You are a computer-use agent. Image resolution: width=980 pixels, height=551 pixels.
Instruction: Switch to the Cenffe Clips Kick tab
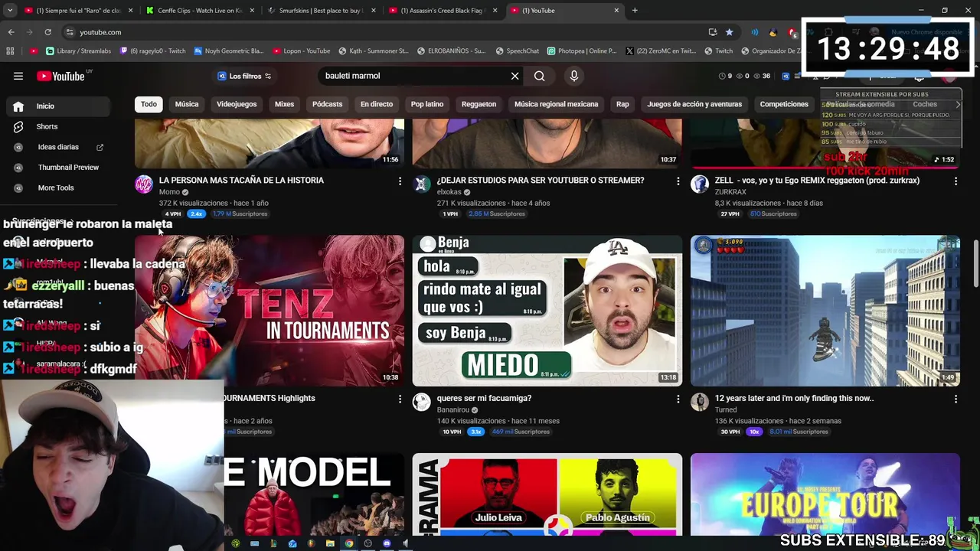pyautogui.click(x=199, y=11)
